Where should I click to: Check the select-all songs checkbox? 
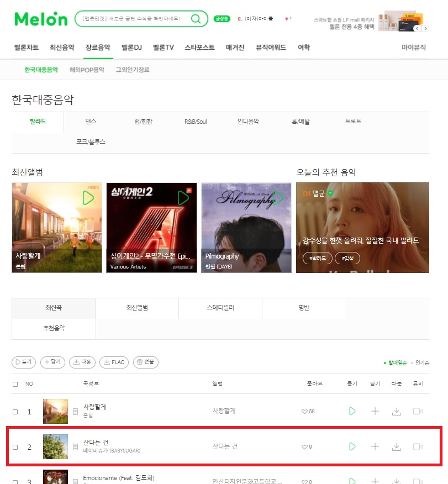click(x=15, y=384)
